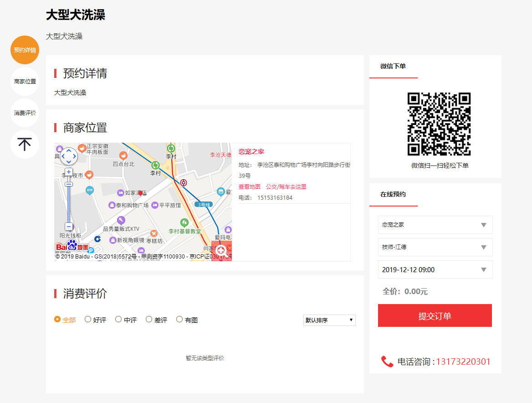
Task: Click the WeChat order QR code
Action: coord(439,124)
